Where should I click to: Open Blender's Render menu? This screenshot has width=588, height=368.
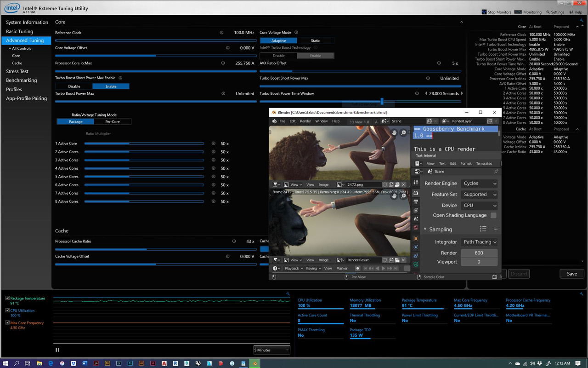pos(305,121)
